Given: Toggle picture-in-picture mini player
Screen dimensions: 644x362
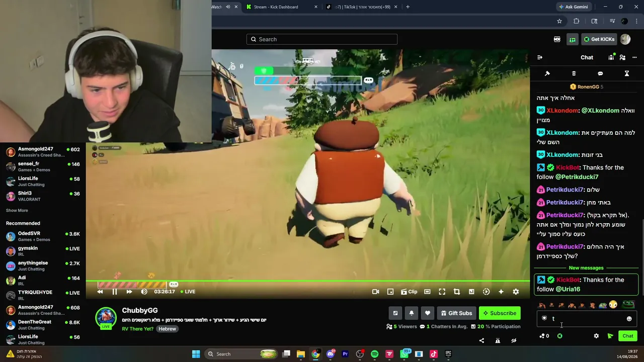Looking at the screenshot, I should [390, 292].
